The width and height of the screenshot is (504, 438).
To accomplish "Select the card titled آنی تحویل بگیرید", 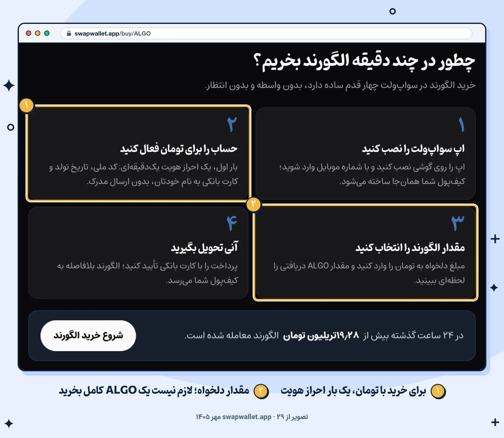I will [138, 253].
